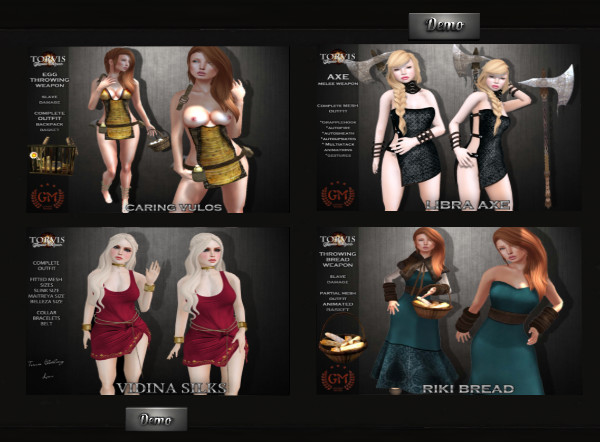The width and height of the screenshot is (600, 442).
Task: Click the Torvis logo in Libra Axe panel
Action: click(x=338, y=57)
